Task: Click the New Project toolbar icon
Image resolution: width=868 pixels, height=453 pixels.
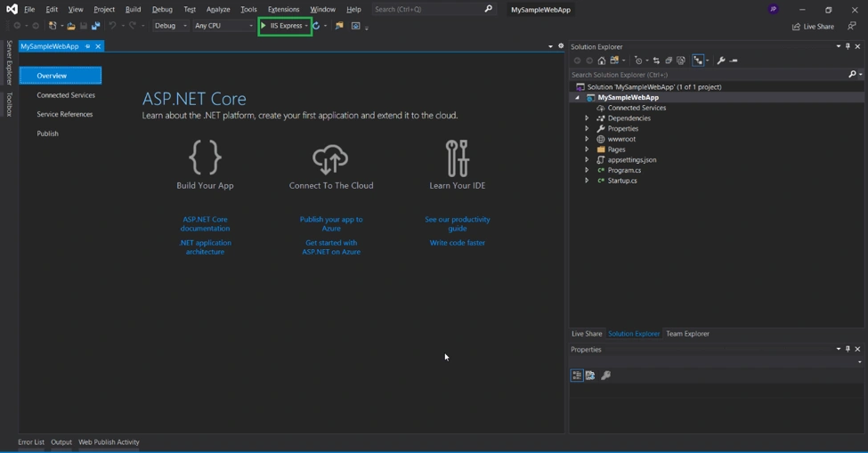Action: (x=52, y=26)
